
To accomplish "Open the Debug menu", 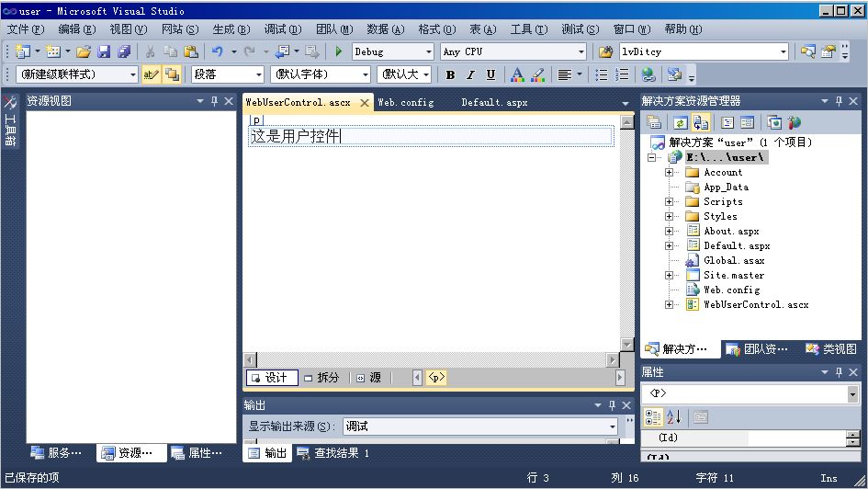I will (282, 29).
